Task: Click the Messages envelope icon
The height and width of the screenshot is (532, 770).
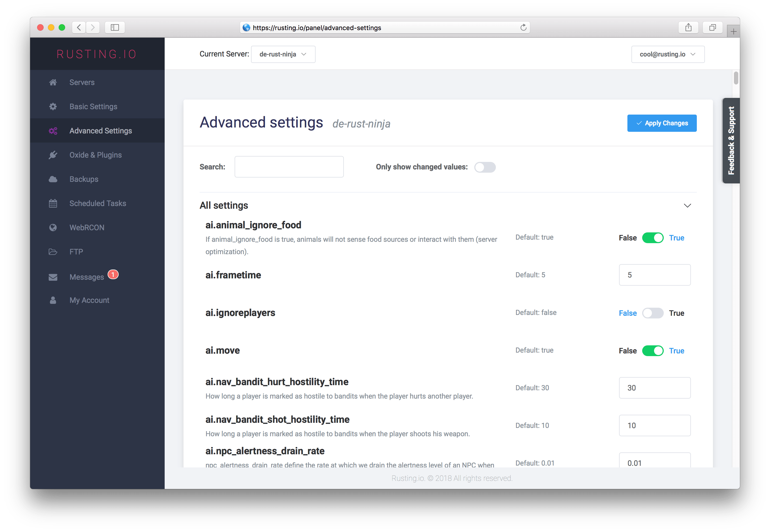Action: pyautogui.click(x=53, y=277)
